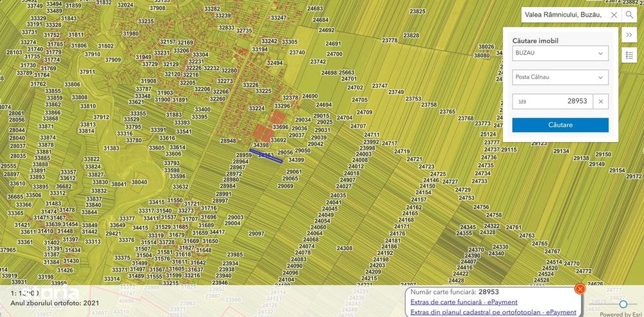Click the address search text box
The image size is (644, 317).
[x=563, y=15]
